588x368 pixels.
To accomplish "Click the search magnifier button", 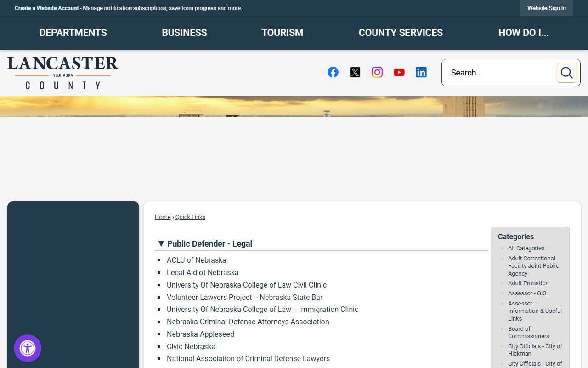I will point(566,73).
